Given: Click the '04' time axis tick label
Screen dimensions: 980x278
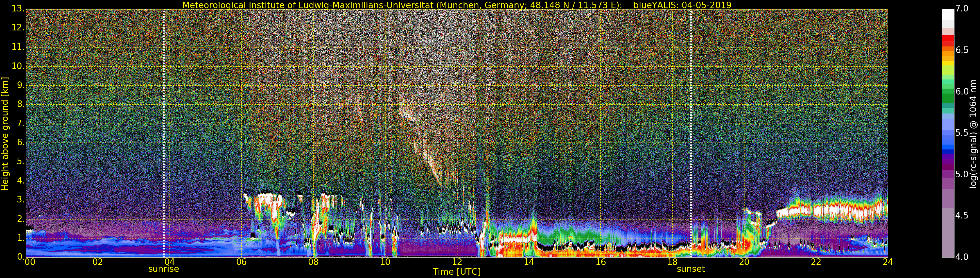Looking at the screenshot, I should point(169,262).
